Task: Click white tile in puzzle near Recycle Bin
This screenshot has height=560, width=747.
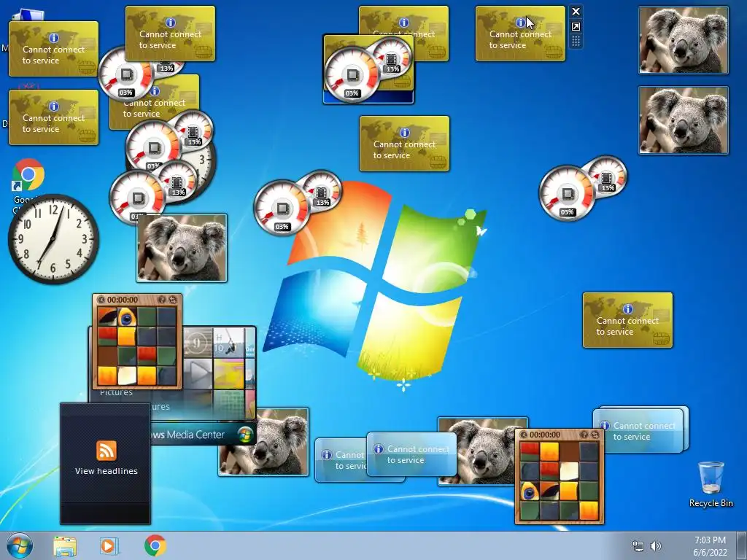Action: (569, 472)
